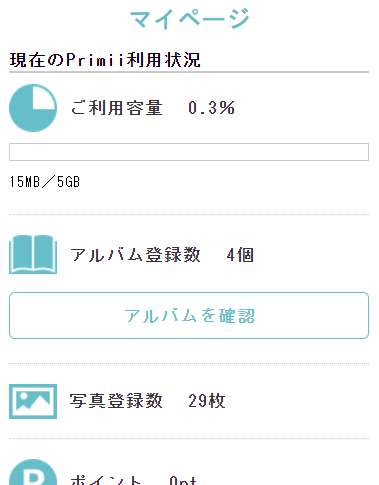Viewport: 379px width, 485px height.
Task: Click the 0.3% usage percentage value
Action: click(212, 108)
